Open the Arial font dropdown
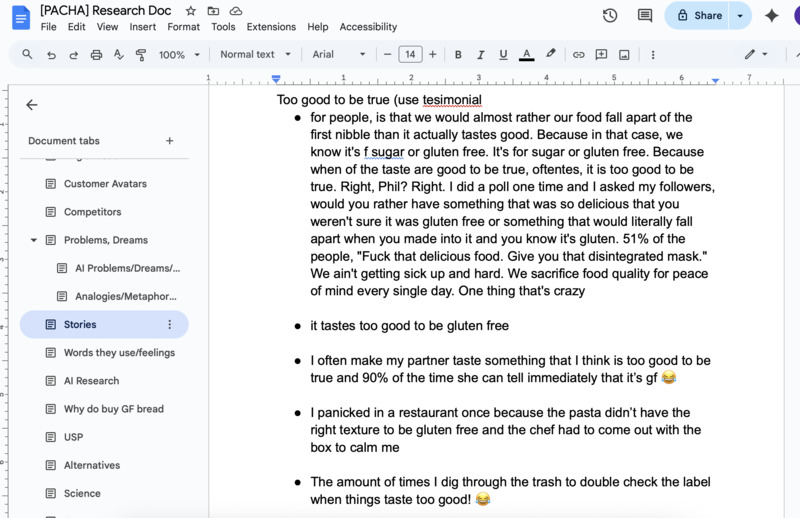800x518 pixels. pos(339,54)
